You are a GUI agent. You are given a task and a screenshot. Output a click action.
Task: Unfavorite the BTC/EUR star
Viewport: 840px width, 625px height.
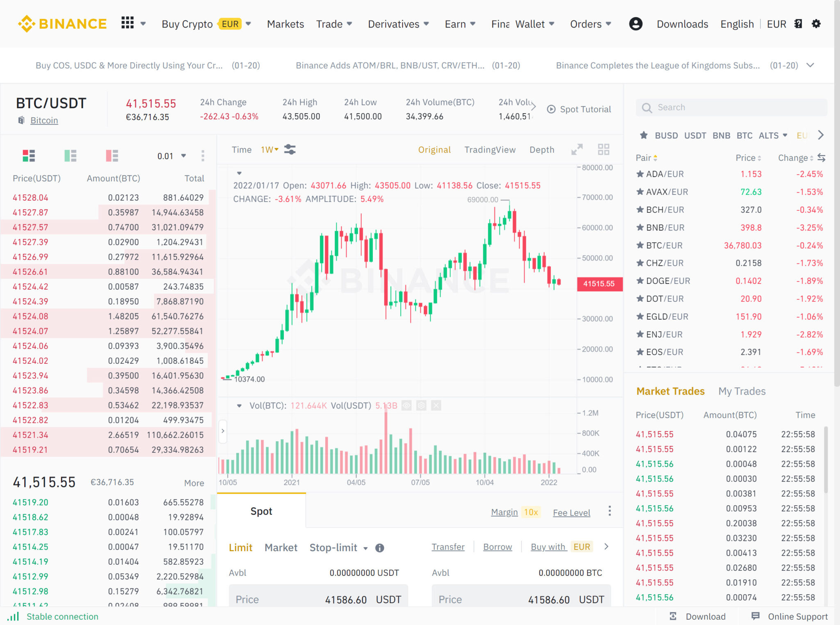point(640,245)
